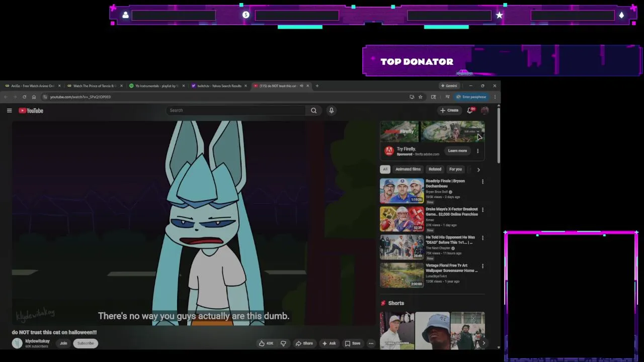
Task: Mute the tab using the speaker icon
Action: coord(301,86)
